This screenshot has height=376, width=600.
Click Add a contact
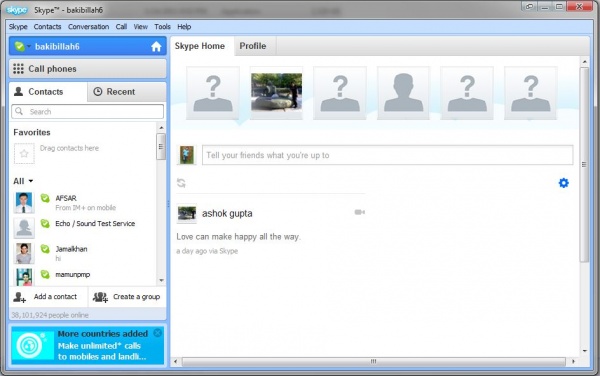pos(49,297)
